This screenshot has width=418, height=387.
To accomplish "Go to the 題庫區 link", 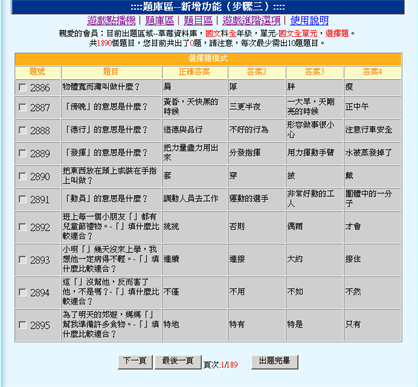I will [x=160, y=21].
